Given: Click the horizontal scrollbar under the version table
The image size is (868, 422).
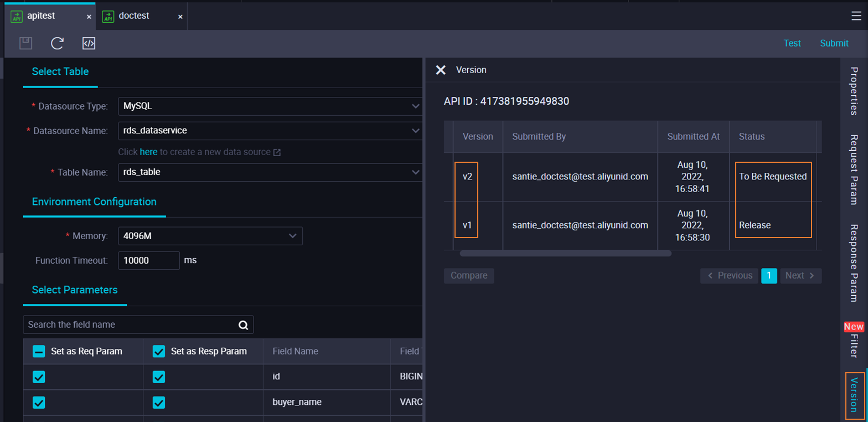Looking at the screenshot, I should pyautogui.click(x=565, y=254).
